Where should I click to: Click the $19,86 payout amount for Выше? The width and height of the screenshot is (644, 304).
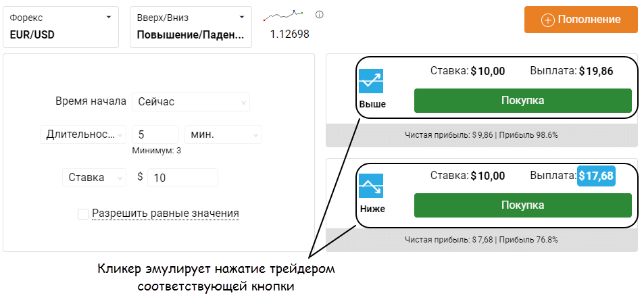tap(596, 71)
